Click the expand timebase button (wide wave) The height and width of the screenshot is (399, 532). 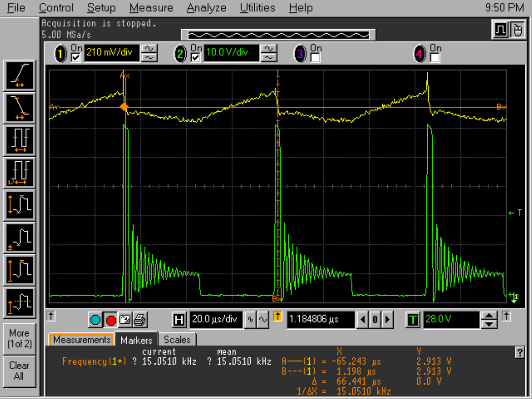263,320
